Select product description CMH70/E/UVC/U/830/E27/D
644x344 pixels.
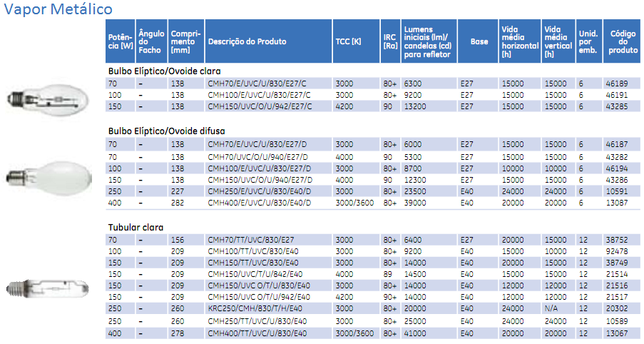pyautogui.click(x=257, y=144)
